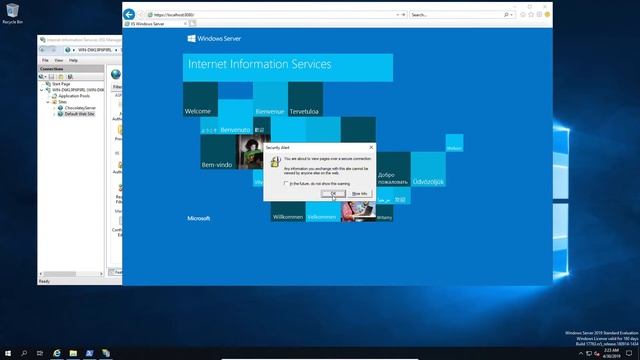Click the Internet Information Services banner
Screen dimensions: 640x360
pyautogui.click(x=288, y=67)
